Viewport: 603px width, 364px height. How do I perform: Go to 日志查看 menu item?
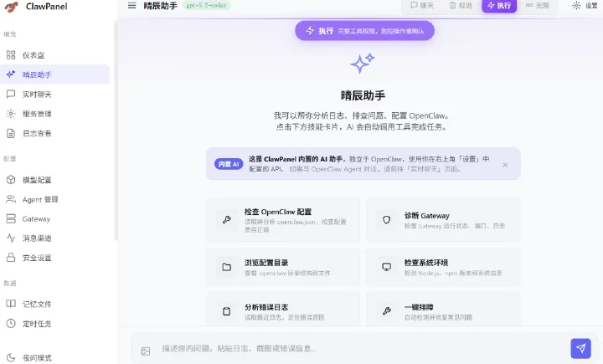click(x=54, y=133)
